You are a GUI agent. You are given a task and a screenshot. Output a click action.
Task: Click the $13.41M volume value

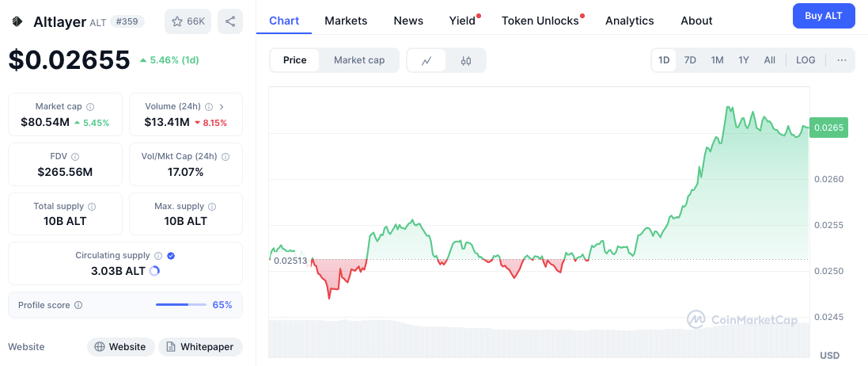(167, 123)
